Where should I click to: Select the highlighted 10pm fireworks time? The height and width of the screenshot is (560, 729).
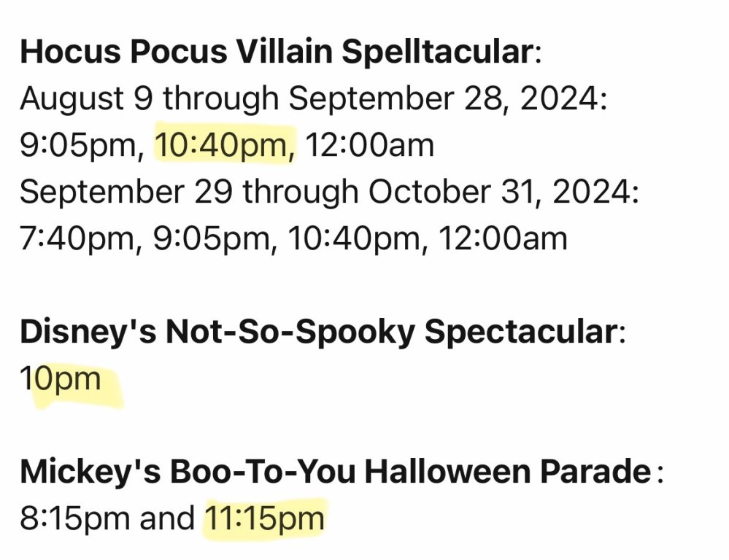[x=61, y=380]
